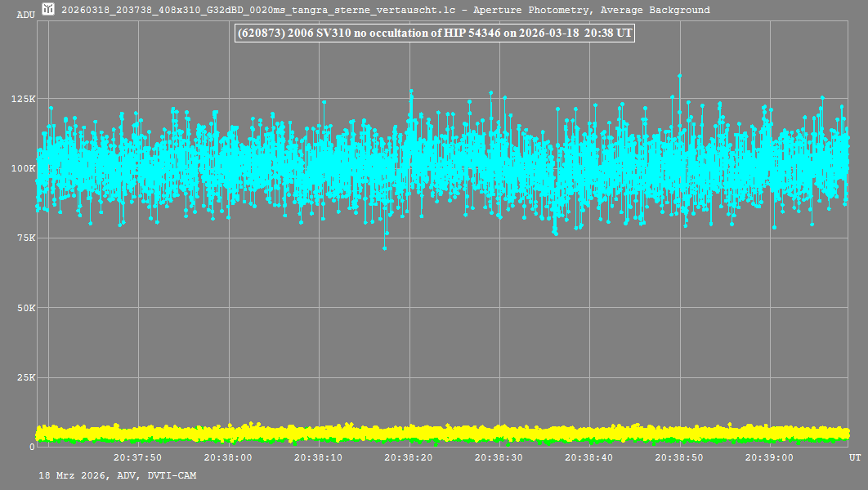Click the 125K Y-axis label

coord(23,99)
